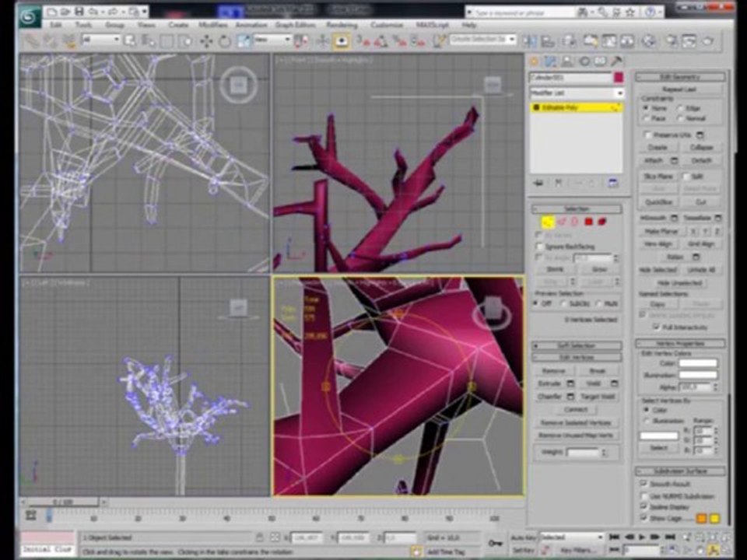Click Play animation button
The width and height of the screenshot is (747, 560).
click(642, 537)
